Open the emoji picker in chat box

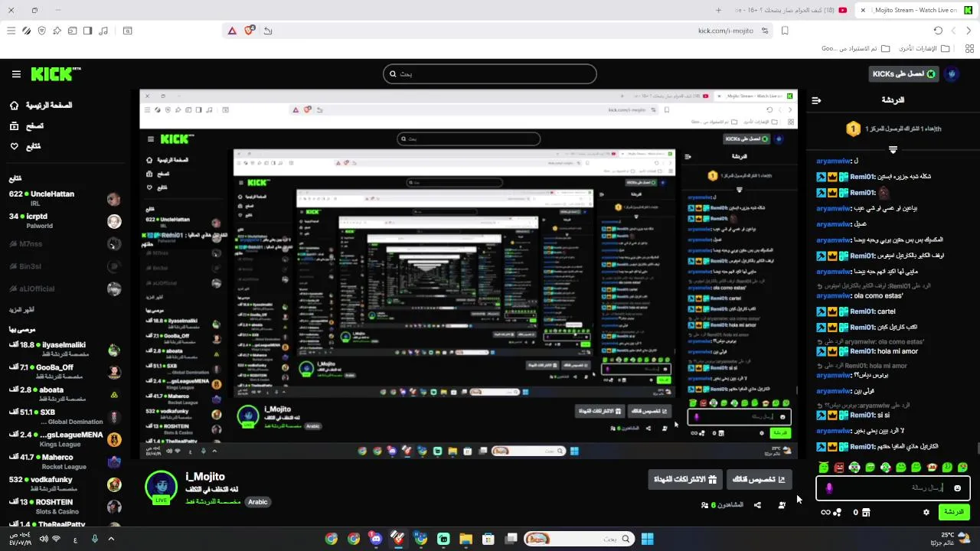[957, 488]
